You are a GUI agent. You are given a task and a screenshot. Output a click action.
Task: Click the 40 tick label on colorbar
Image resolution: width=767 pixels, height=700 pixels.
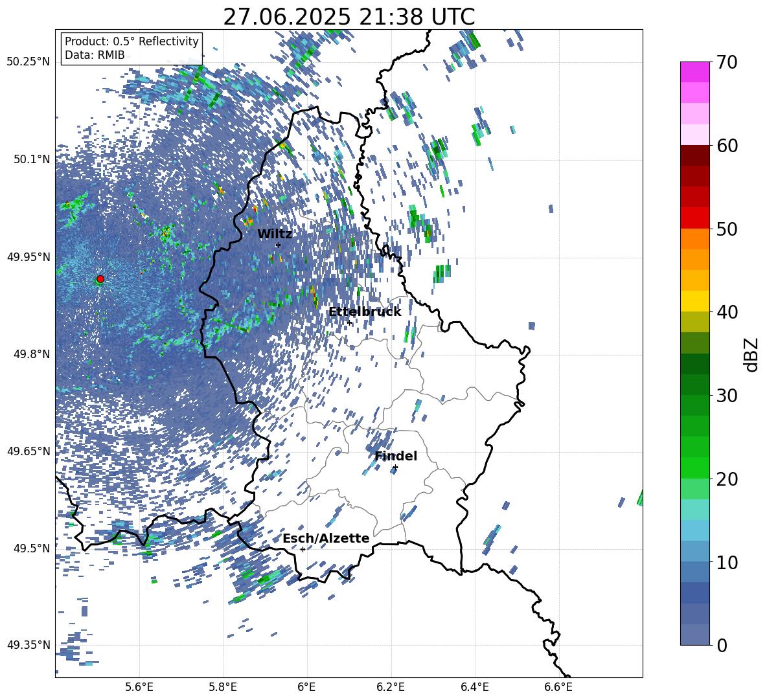click(x=727, y=312)
